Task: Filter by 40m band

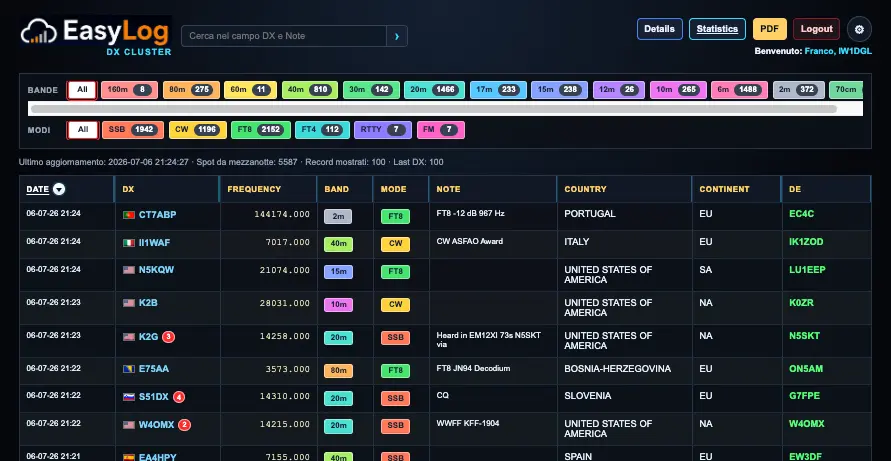Action: click(x=310, y=90)
